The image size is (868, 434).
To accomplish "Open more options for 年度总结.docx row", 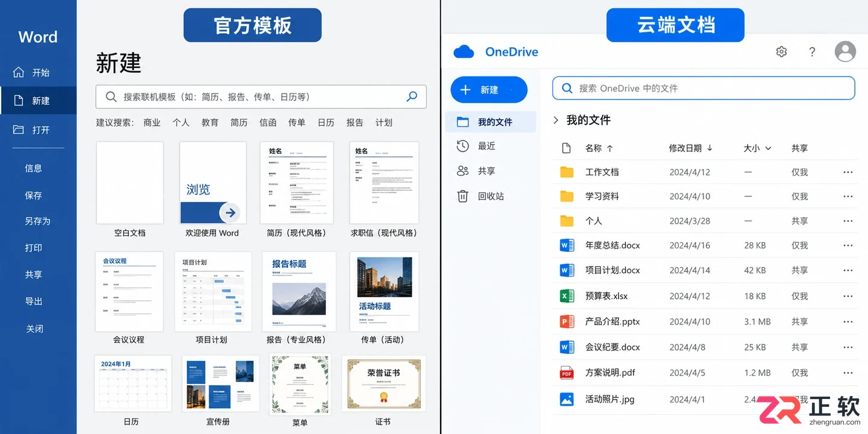I will 848,245.
